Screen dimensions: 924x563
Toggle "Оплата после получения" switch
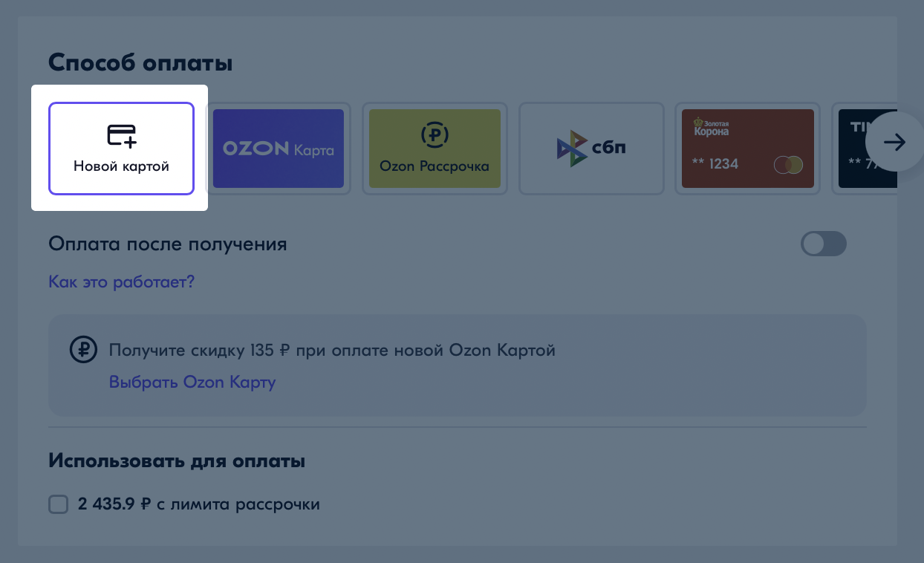(x=824, y=244)
